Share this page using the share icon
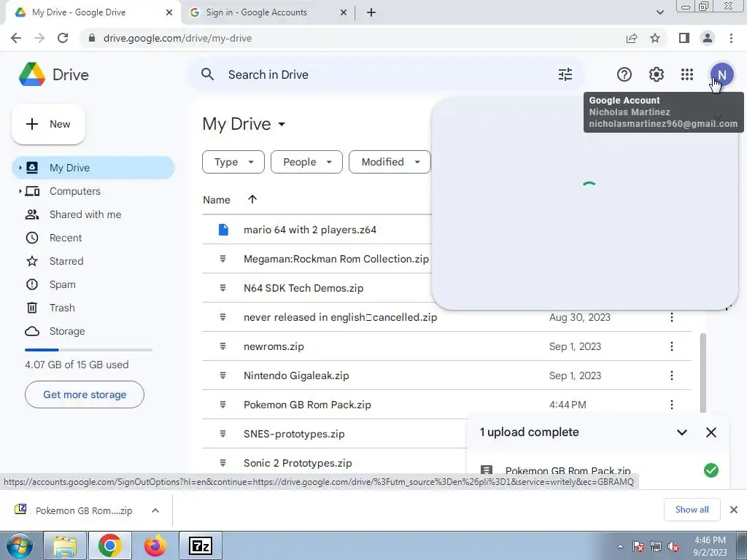The image size is (747, 560). pyautogui.click(x=632, y=38)
